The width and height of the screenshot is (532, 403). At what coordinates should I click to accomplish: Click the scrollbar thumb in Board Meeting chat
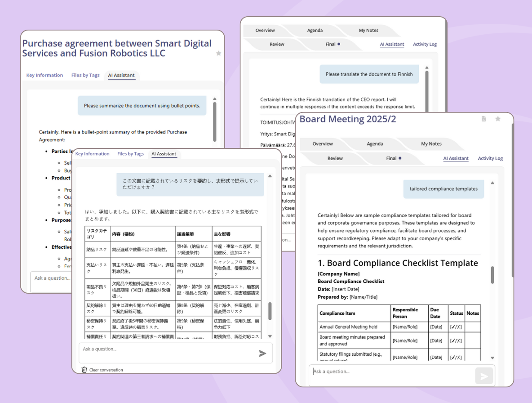click(492, 275)
